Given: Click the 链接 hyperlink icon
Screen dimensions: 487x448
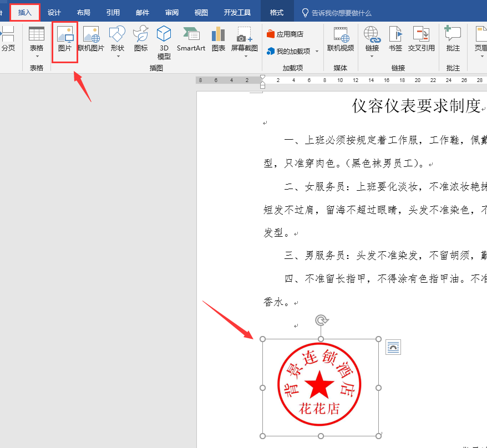Looking at the screenshot, I should pyautogui.click(x=372, y=34).
